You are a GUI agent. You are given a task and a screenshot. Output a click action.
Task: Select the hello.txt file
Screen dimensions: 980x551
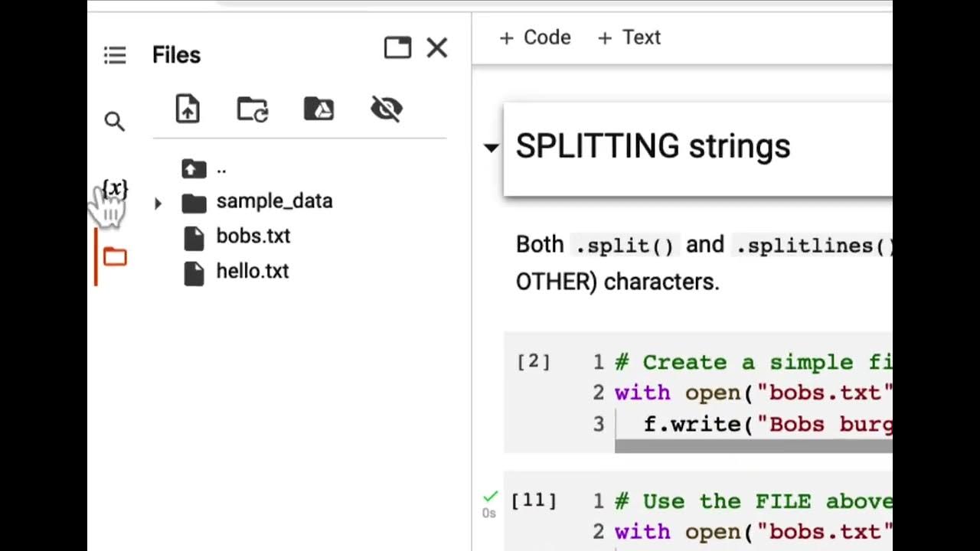coord(252,271)
